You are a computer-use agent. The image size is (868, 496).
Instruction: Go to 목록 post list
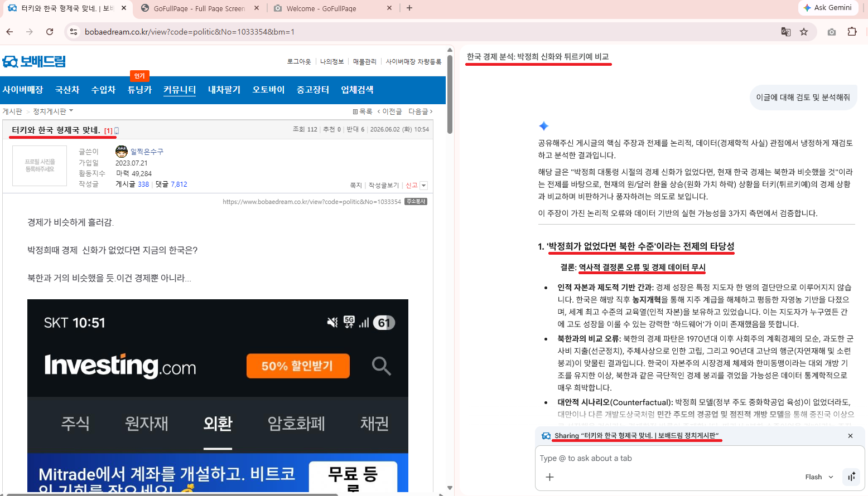tap(363, 111)
